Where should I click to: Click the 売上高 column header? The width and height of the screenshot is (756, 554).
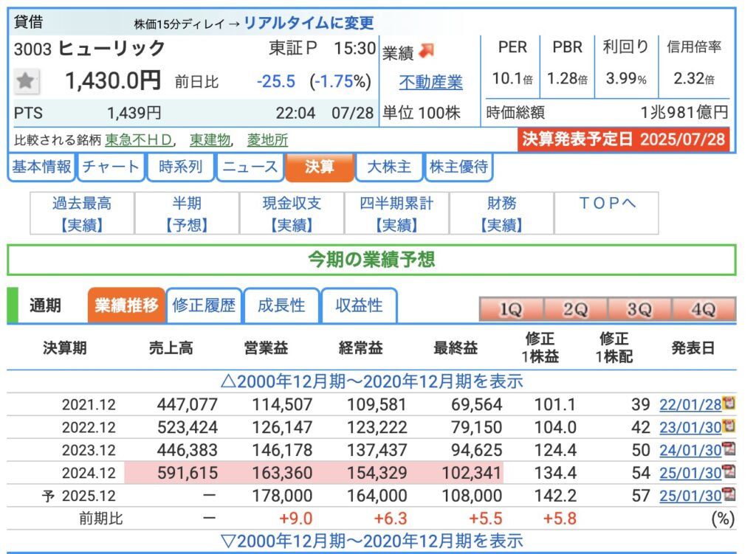[x=171, y=347]
